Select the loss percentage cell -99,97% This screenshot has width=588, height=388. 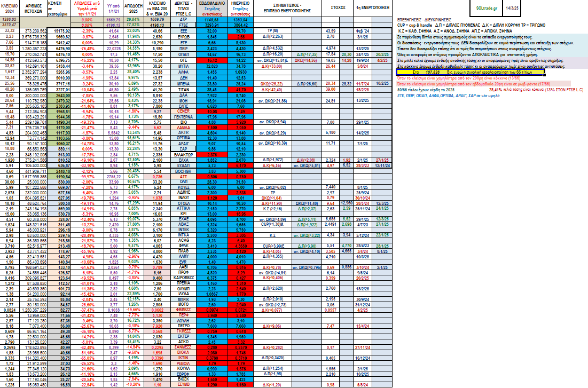click(88, 177)
